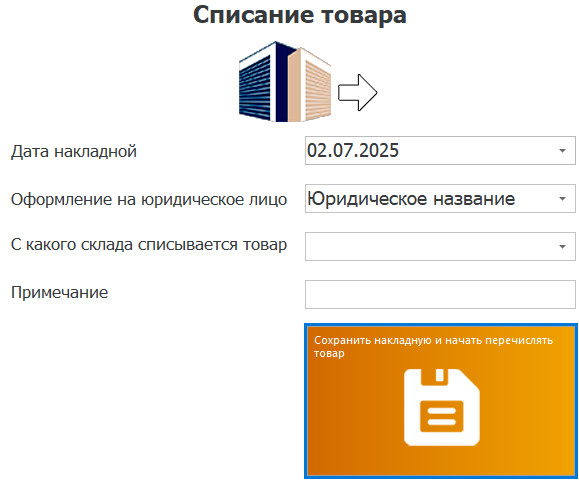The height and width of the screenshot is (480, 579).
Task: Expand the юридическое лицо dropdown arrow
Action: (562, 199)
